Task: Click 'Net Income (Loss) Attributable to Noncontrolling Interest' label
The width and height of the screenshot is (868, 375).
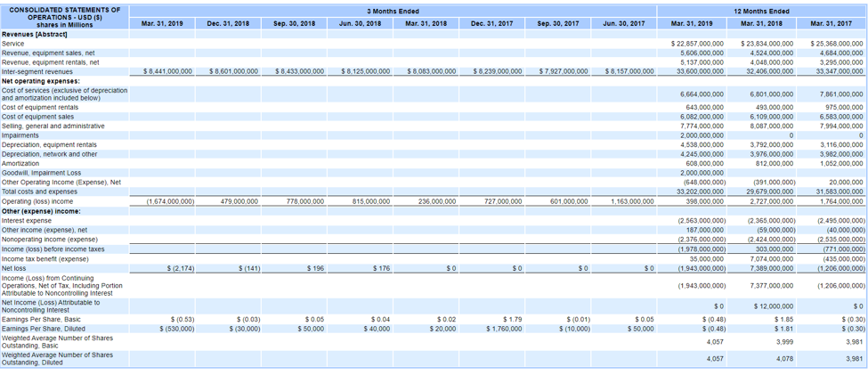Action: click(51, 306)
